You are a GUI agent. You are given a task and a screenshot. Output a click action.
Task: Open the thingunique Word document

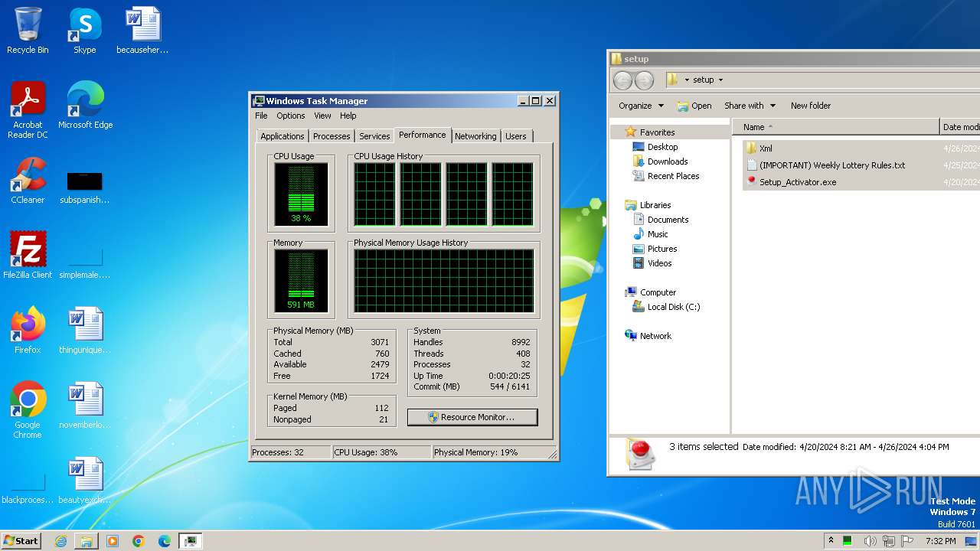[x=85, y=330]
